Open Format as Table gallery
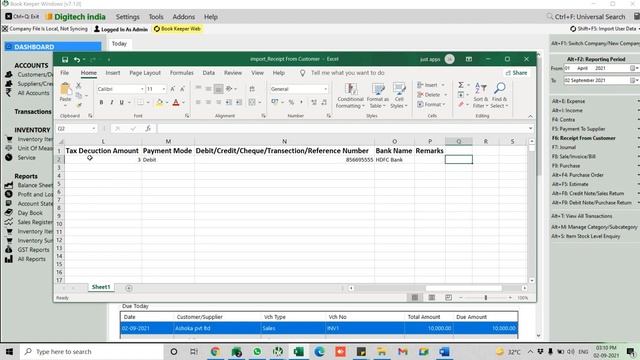This screenshot has height=360, width=640. (x=378, y=96)
